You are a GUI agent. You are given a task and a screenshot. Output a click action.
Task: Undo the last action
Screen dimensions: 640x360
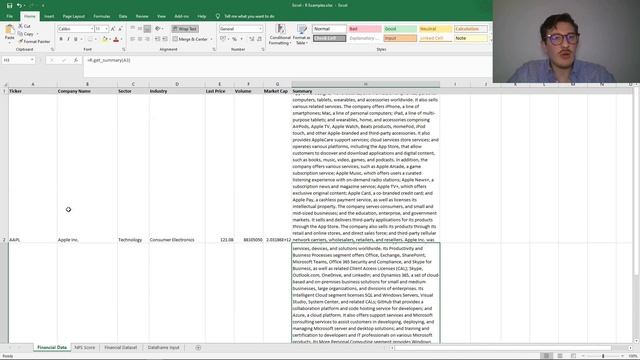[x=19, y=5]
